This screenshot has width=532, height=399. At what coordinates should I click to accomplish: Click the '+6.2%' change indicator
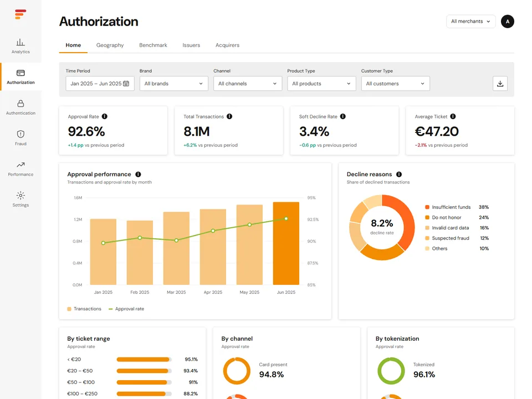pos(190,145)
